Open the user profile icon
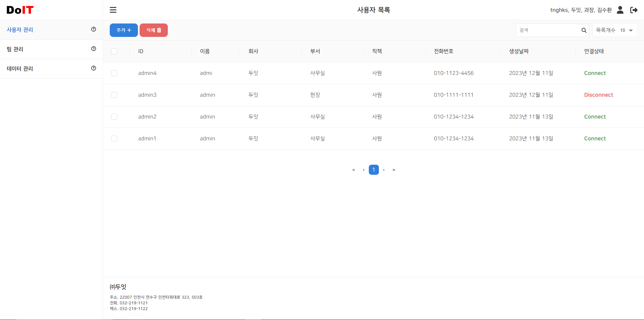Screen dimensions: 644x320 (x=620, y=10)
